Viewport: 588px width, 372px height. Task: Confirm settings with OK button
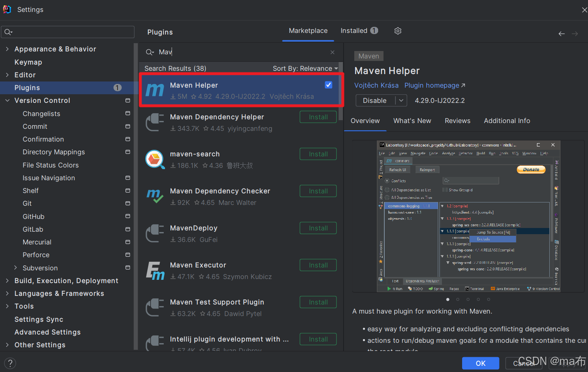click(481, 363)
